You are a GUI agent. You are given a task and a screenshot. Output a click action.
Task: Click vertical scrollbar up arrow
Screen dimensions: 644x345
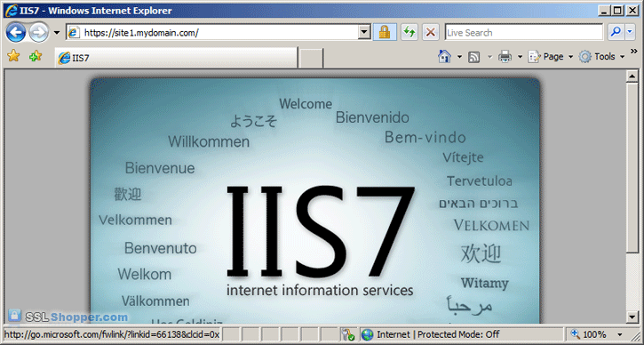(632, 76)
